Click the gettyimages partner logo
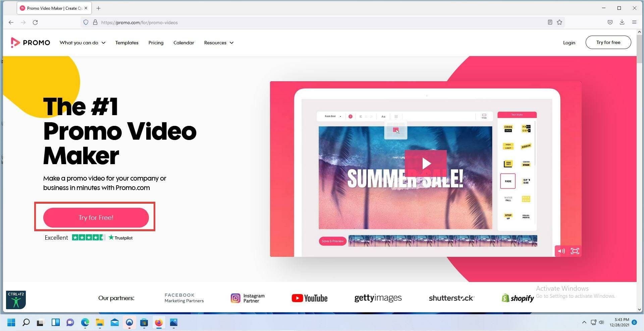The height and width of the screenshot is (331, 644). (378, 298)
